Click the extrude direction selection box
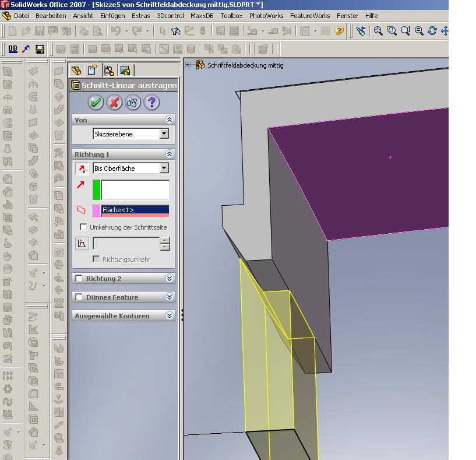Image resolution: width=476 pixels, height=460 pixels. 135,190
